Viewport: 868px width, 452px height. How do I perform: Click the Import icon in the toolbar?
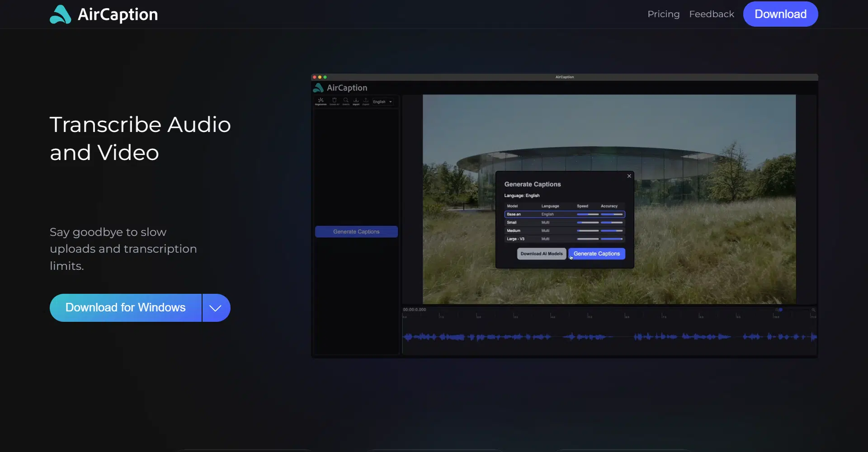pyautogui.click(x=356, y=101)
